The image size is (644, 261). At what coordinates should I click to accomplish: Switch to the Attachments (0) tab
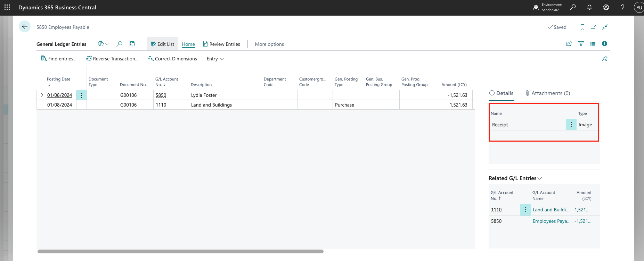tap(548, 93)
